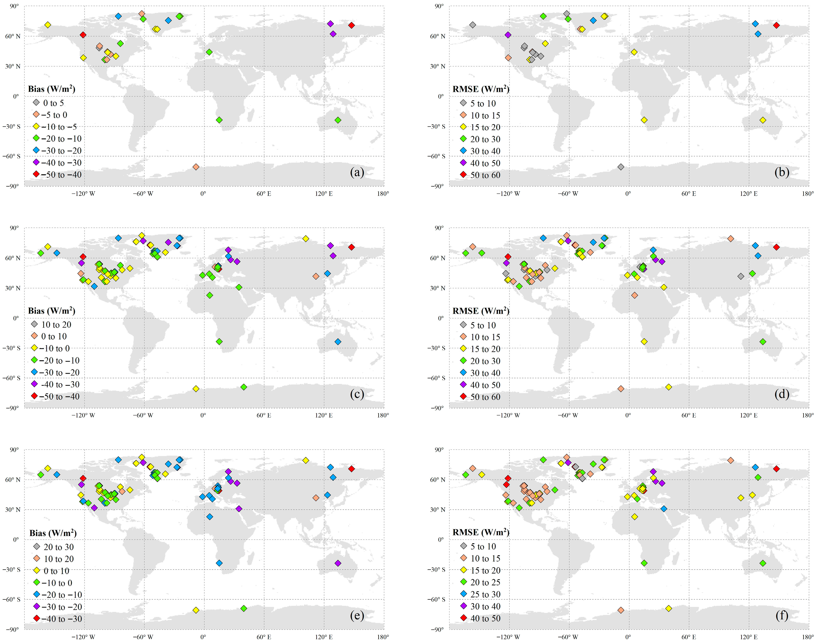The width and height of the screenshot is (819, 644).
Task: Click the purple Australia marker in panel (e)
Action: (338, 563)
